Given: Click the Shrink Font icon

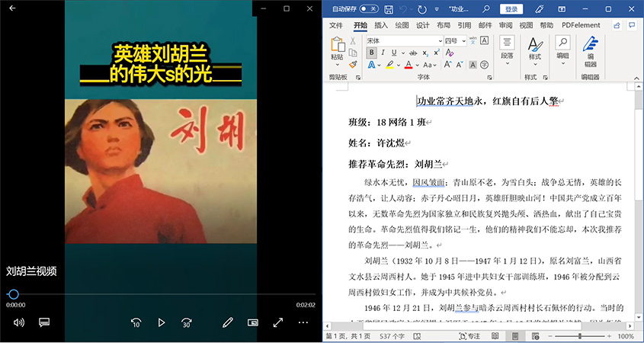Looking at the screenshot, I should (460, 65).
